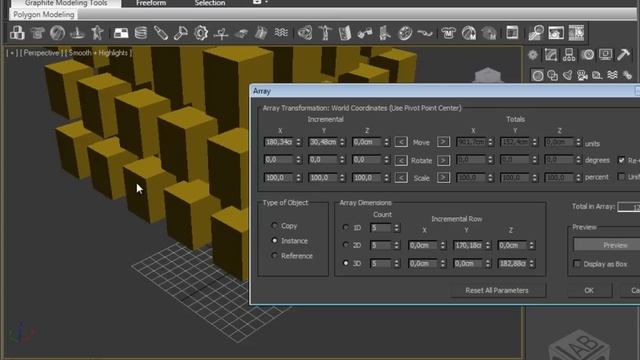
Task: Click the Incremental Y Move spinner arrows
Action: (x=342, y=142)
